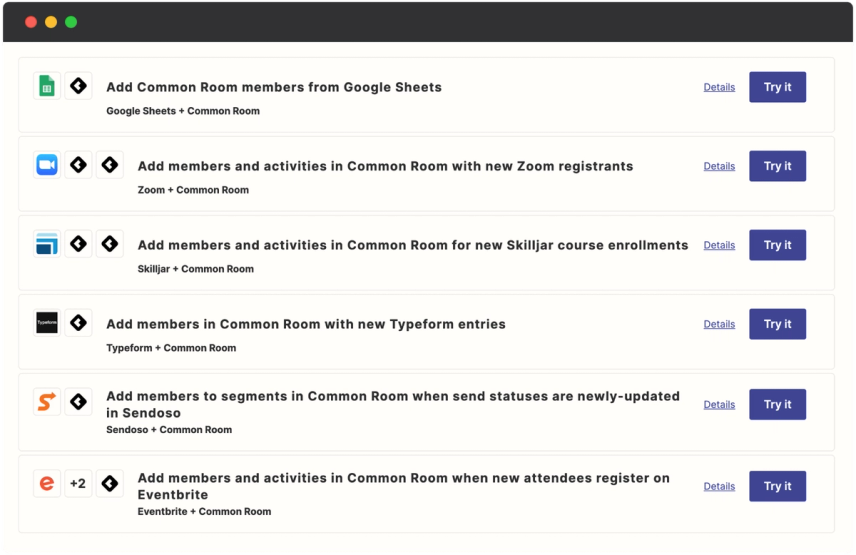Viewport: 856px width, 555px height.
Task: Click the Zoom app icon
Action: pyautogui.click(x=46, y=165)
